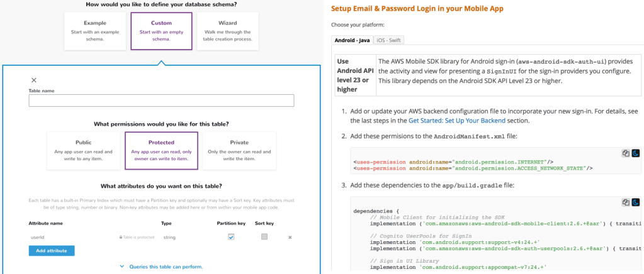Expand Queries this table can perform
The image size is (644, 274).
coord(162,267)
